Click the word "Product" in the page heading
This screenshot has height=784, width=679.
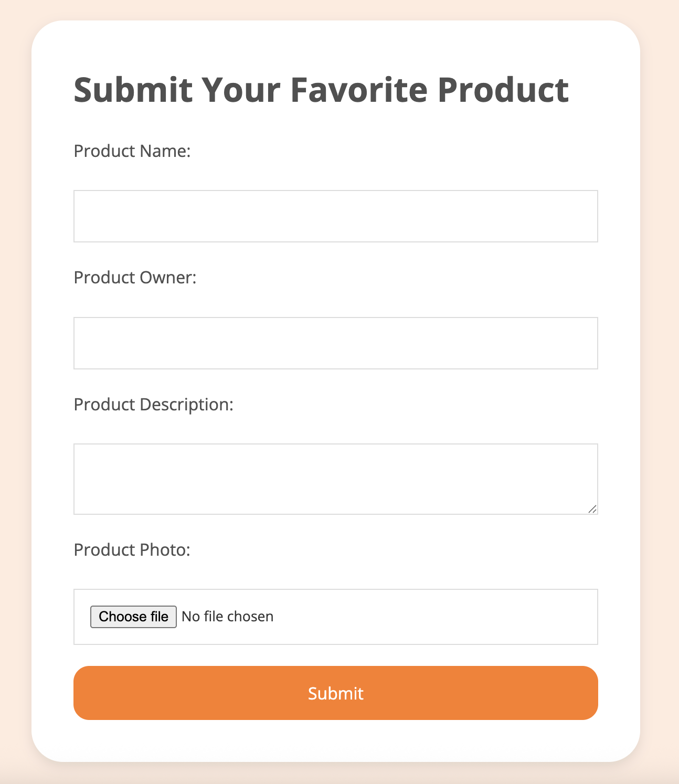[x=503, y=90]
